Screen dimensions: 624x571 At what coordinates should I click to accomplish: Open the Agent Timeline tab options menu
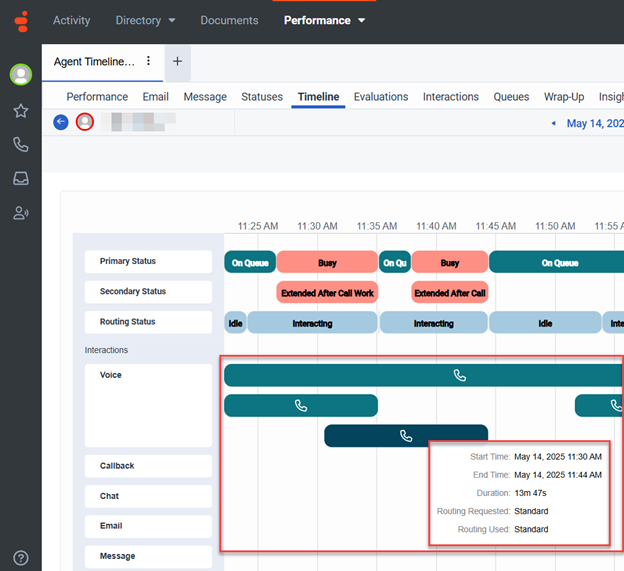click(149, 61)
